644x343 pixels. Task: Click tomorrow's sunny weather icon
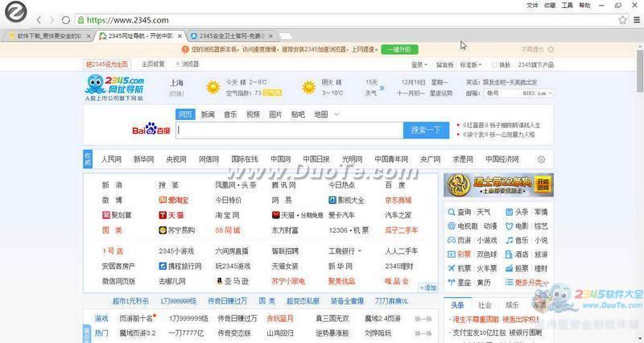[308, 87]
